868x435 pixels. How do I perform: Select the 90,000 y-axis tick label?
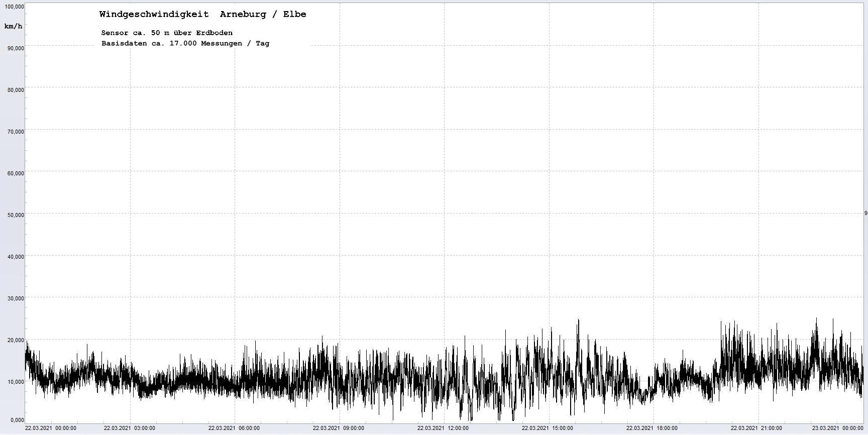(x=15, y=48)
